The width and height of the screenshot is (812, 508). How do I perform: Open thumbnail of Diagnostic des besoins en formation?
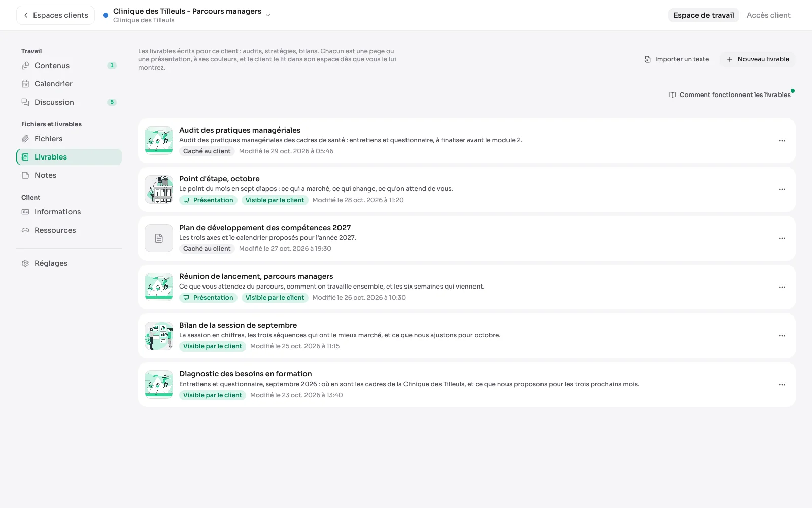[159, 385]
